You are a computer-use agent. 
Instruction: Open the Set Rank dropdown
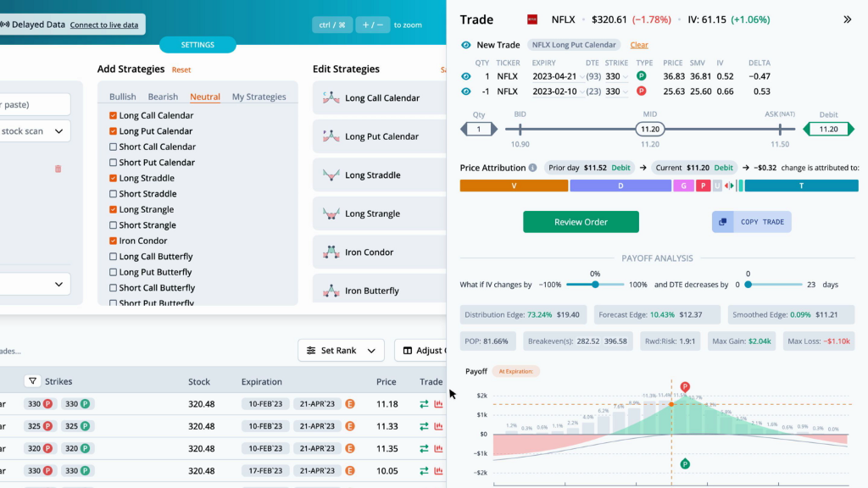pyautogui.click(x=341, y=350)
